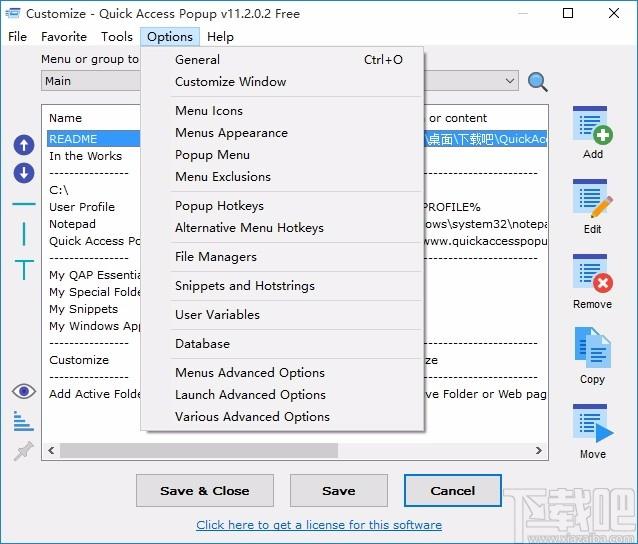Choose Popup Menu option
Image resolution: width=638 pixels, height=544 pixels.
pyautogui.click(x=282, y=155)
